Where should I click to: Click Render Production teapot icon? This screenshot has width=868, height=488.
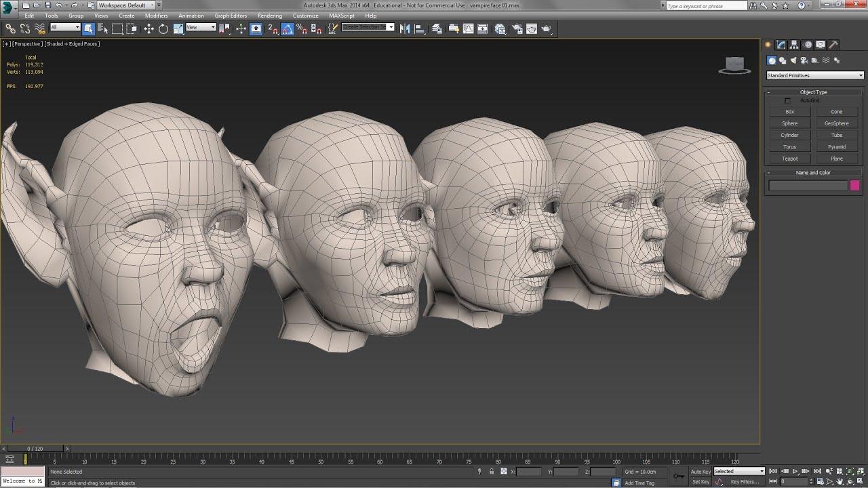click(547, 28)
